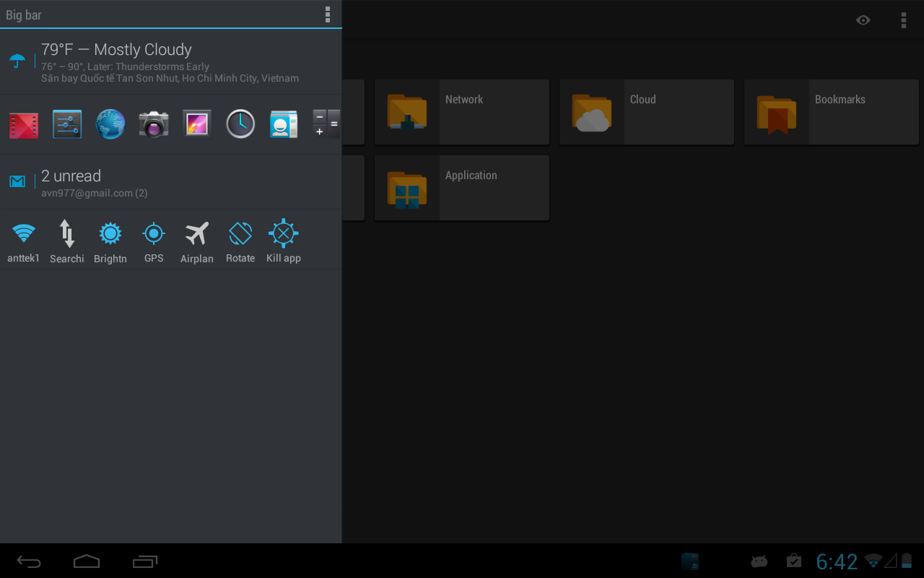
Task: Open the Calculator shortcut
Action: (x=326, y=124)
